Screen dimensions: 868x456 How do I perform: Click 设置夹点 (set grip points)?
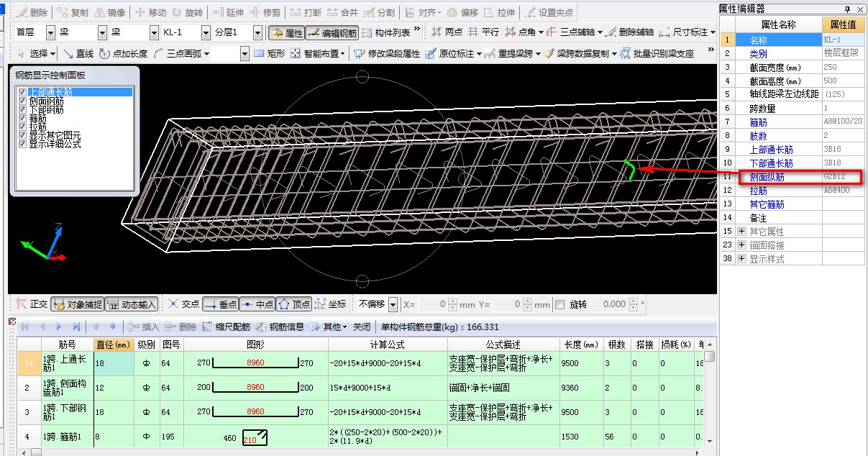549,13
